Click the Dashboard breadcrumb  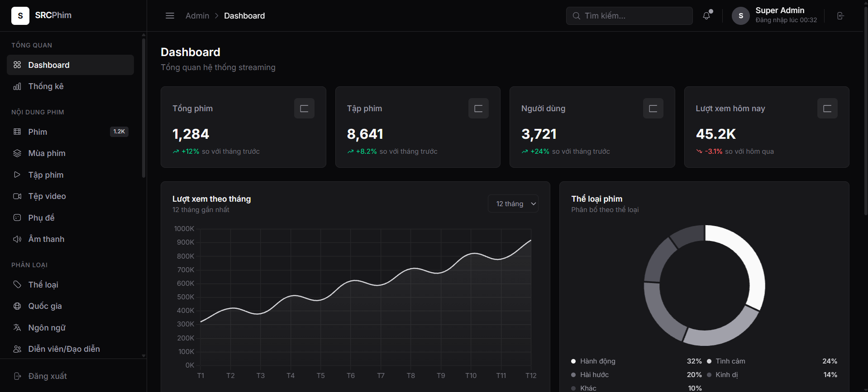click(244, 16)
